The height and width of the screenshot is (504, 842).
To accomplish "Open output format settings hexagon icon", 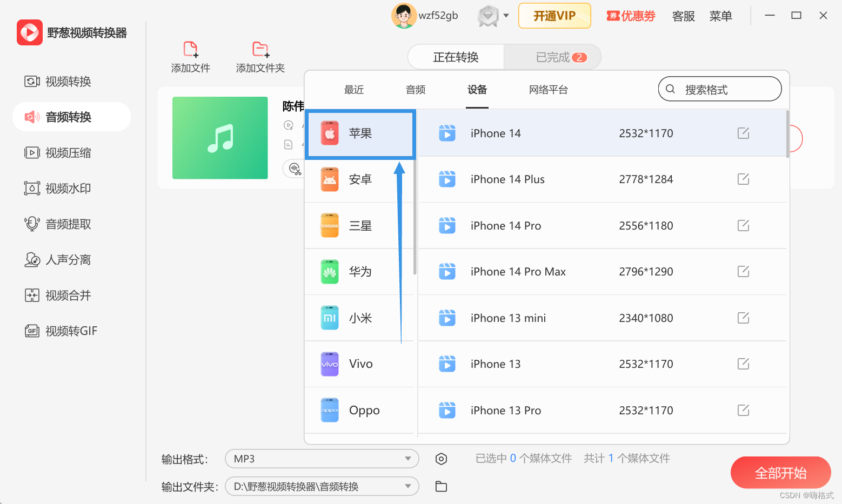I will click(441, 459).
